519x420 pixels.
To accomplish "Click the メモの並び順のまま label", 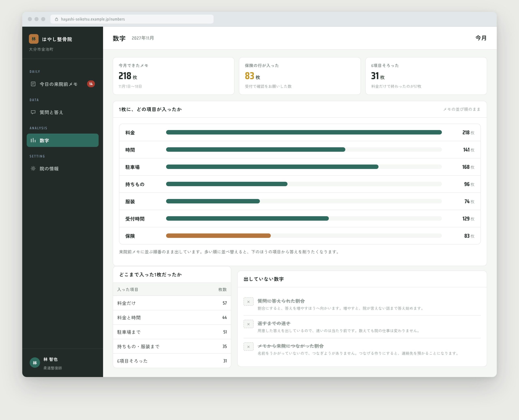I will (462, 109).
